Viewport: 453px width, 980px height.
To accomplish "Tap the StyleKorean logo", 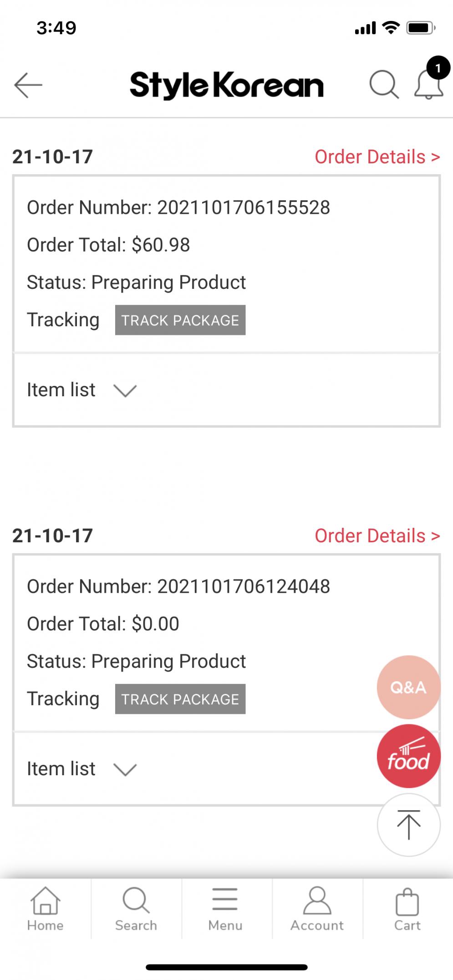I will pos(226,85).
